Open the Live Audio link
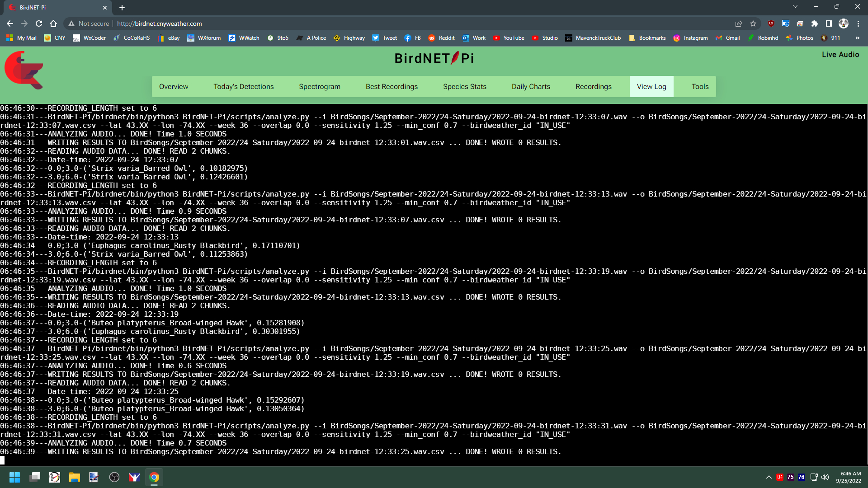The height and width of the screenshot is (488, 868). pos(840,54)
